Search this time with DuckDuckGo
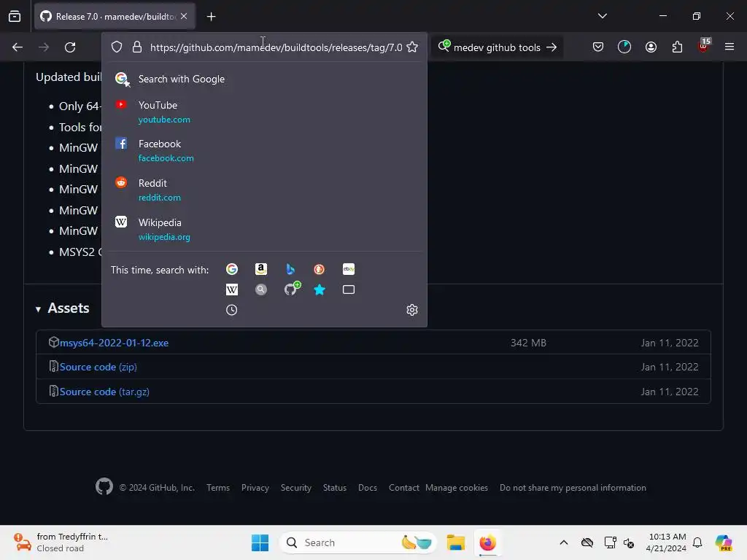Image resolution: width=747 pixels, height=560 pixels. coord(320,269)
